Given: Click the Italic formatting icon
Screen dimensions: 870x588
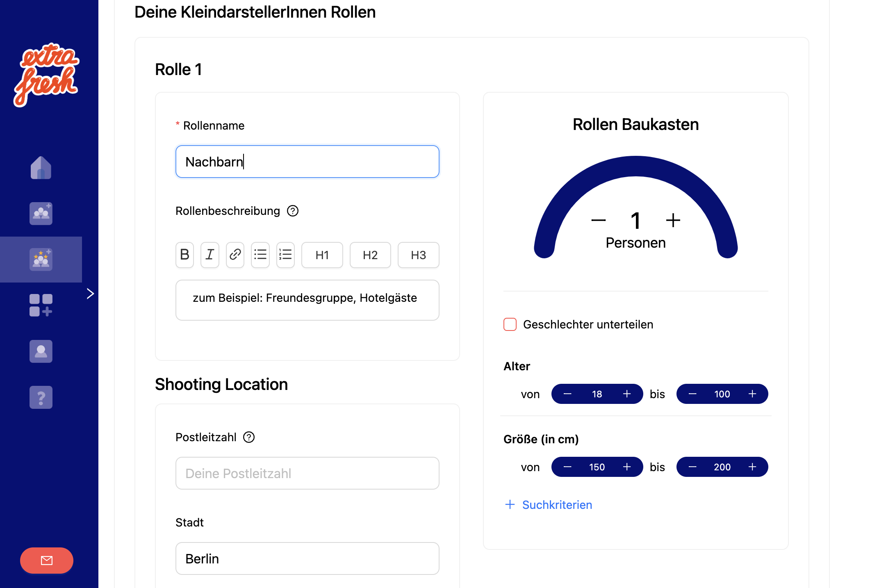Looking at the screenshot, I should 209,255.
